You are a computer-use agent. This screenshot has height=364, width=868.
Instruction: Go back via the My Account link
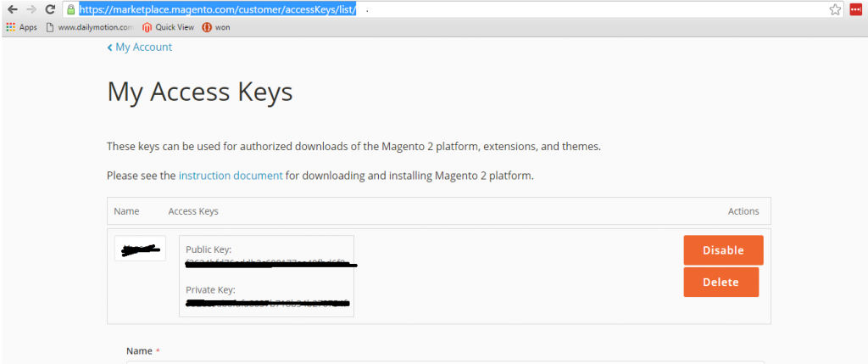tap(140, 48)
